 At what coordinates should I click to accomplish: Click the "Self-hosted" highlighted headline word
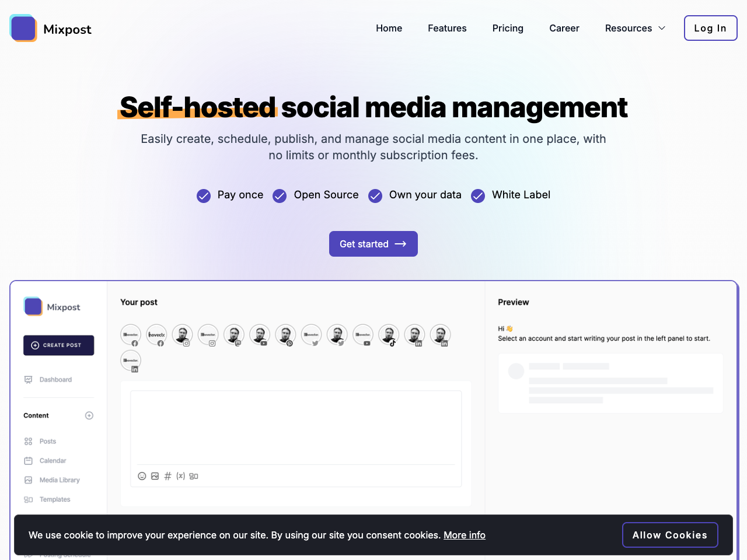pos(197,107)
